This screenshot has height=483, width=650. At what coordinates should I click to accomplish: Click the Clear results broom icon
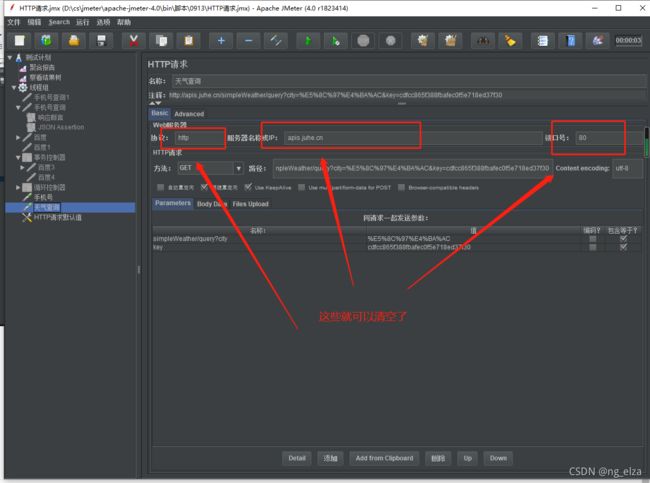click(x=423, y=41)
